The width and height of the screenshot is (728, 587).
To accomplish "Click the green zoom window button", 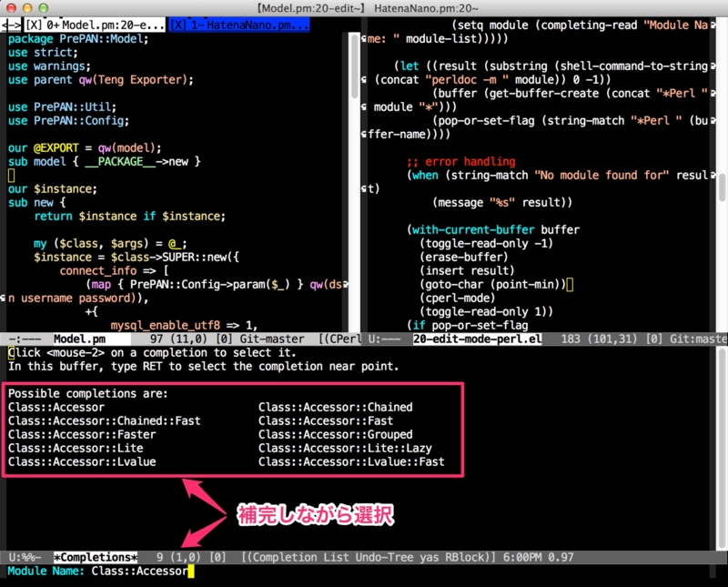I will click(x=43, y=8).
